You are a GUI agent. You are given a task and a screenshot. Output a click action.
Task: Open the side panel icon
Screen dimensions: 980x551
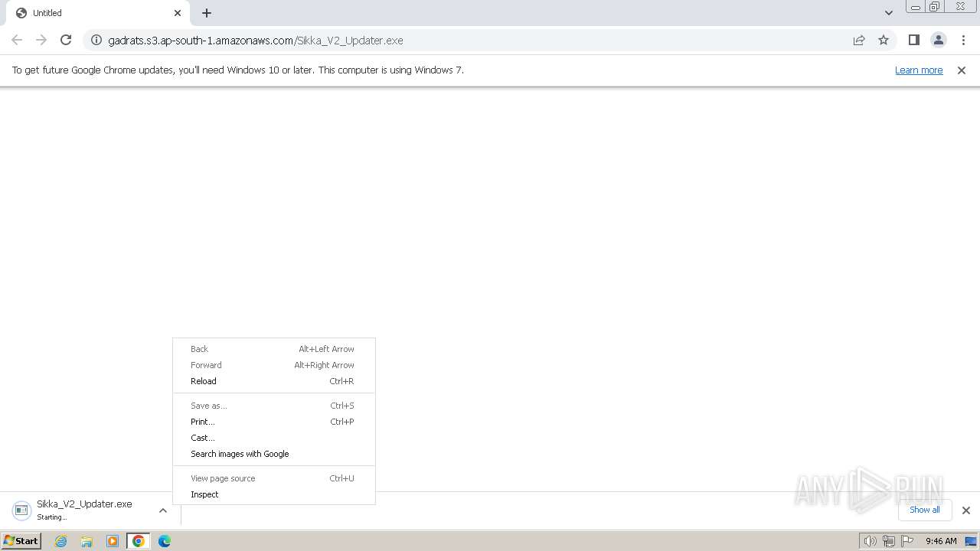[x=913, y=40]
